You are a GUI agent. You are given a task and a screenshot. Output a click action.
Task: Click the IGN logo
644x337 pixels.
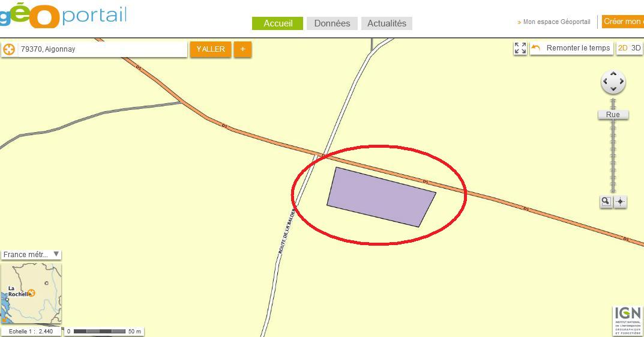(628, 321)
